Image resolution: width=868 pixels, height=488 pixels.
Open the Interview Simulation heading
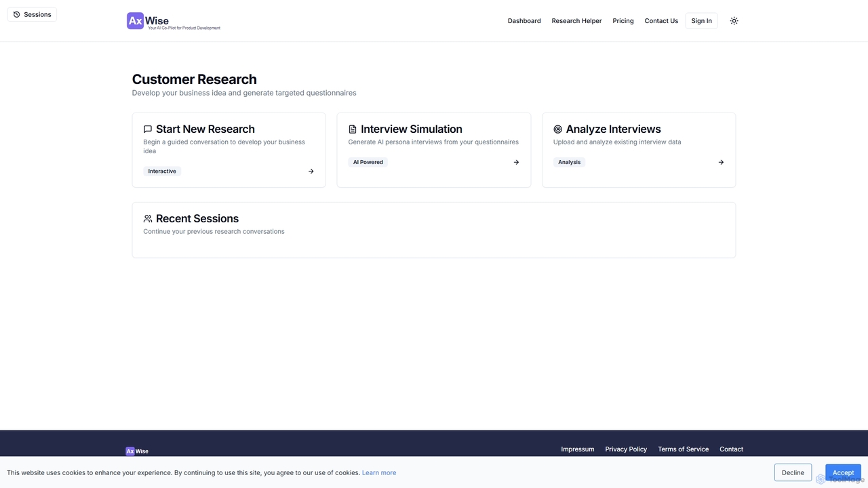412,129
